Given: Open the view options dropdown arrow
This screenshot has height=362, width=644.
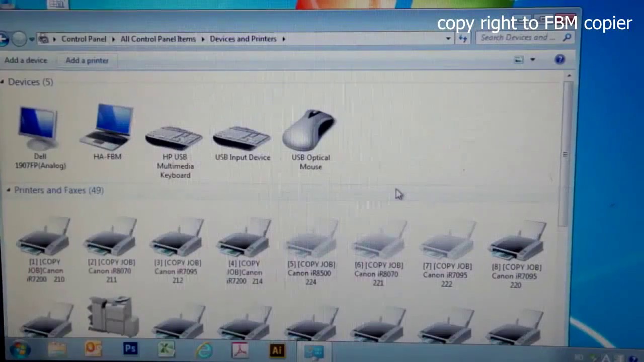Looking at the screenshot, I should point(533,60).
